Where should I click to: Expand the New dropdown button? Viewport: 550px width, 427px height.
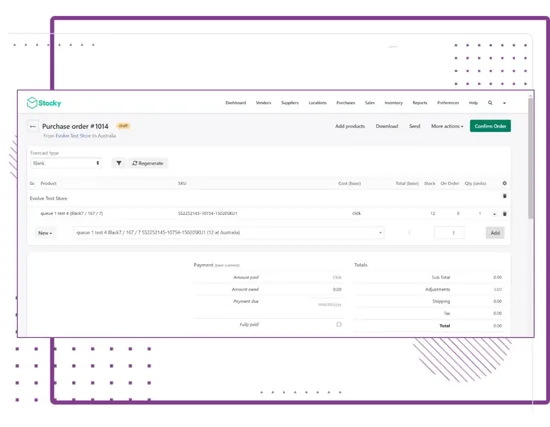(x=45, y=233)
